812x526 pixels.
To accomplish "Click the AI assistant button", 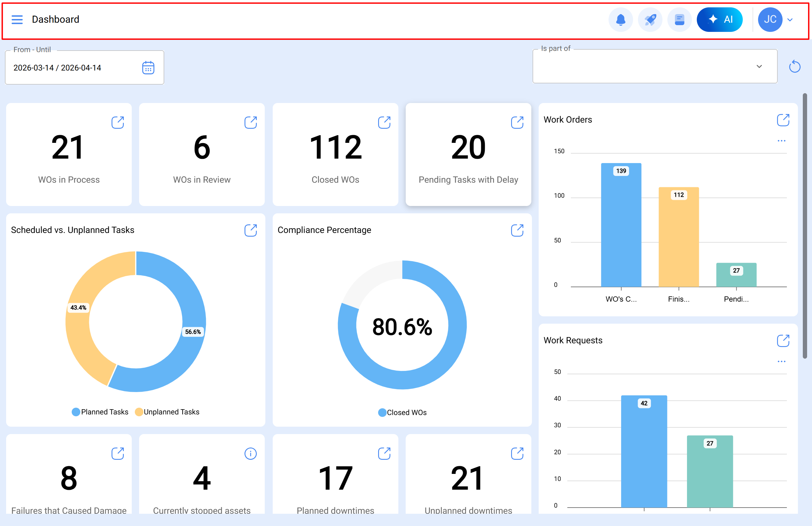I will [x=719, y=19].
